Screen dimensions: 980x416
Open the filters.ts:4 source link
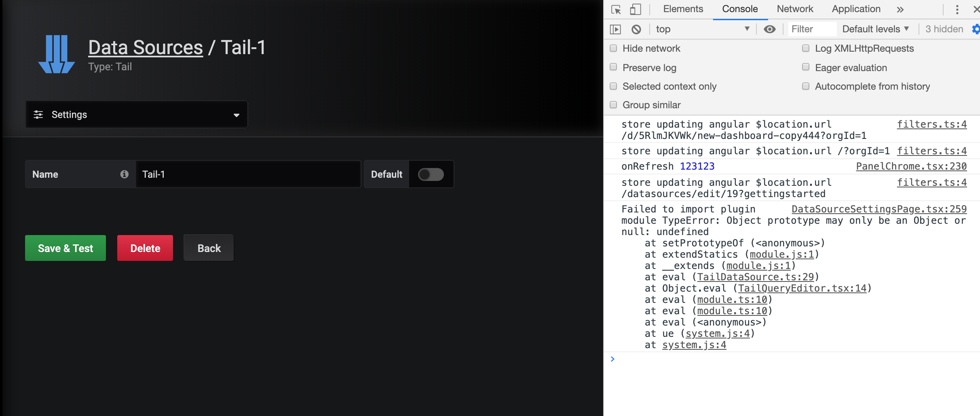pyautogui.click(x=931, y=124)
